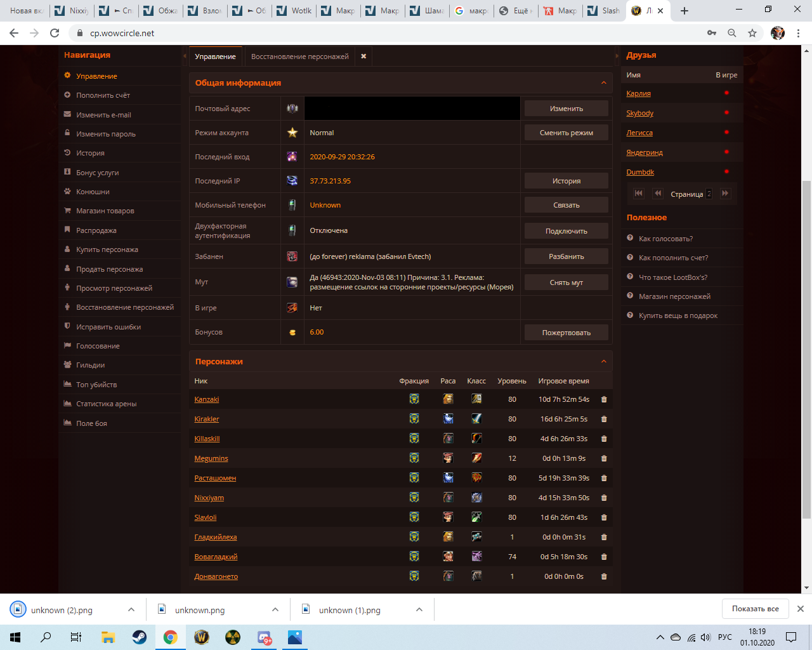
Task: Collapse the Общая информация section
Action: click(x=603, y=83)
